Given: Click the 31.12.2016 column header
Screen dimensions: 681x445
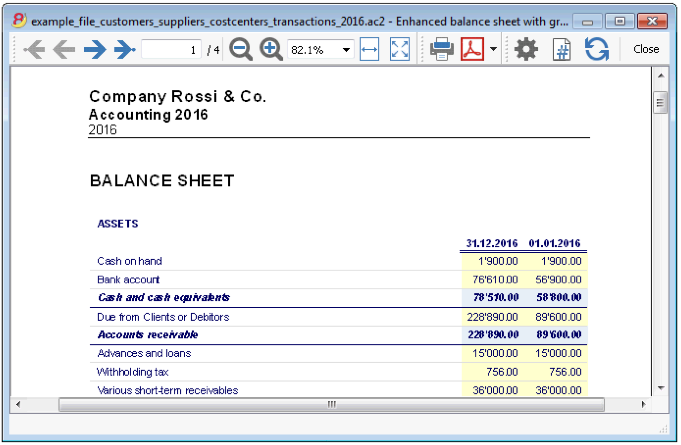Looking at the screenshot, I should coord(492,243).
